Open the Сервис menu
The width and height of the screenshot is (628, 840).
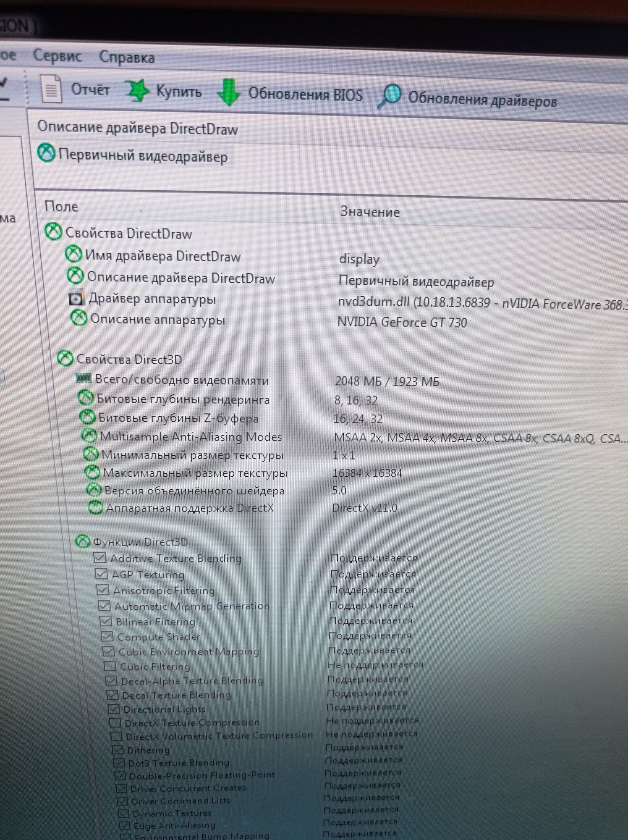coord(57,55)
